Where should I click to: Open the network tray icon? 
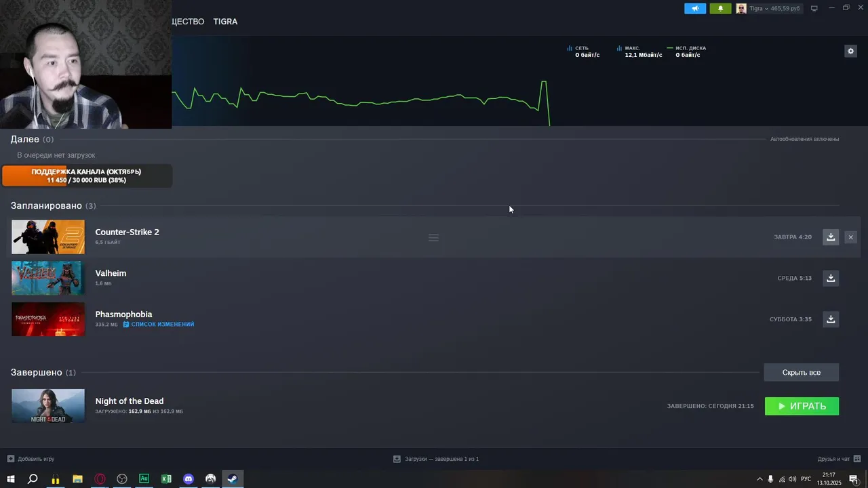(782, 479)
